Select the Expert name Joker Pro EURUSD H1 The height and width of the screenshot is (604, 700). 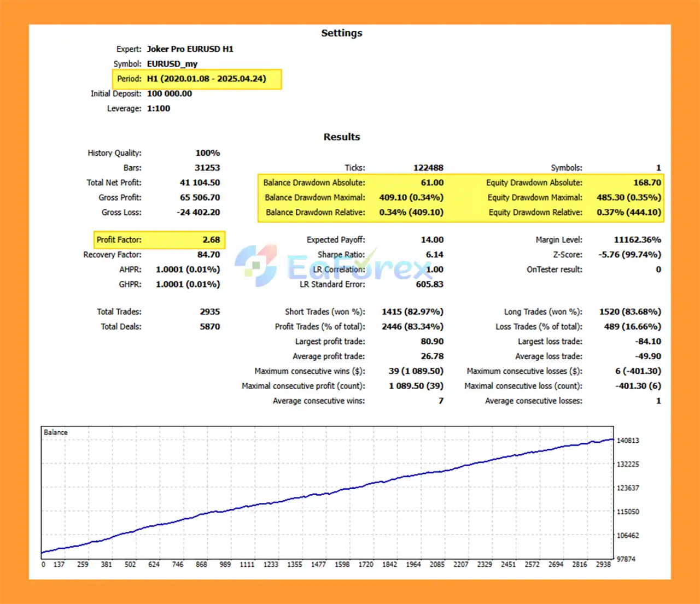190,49
